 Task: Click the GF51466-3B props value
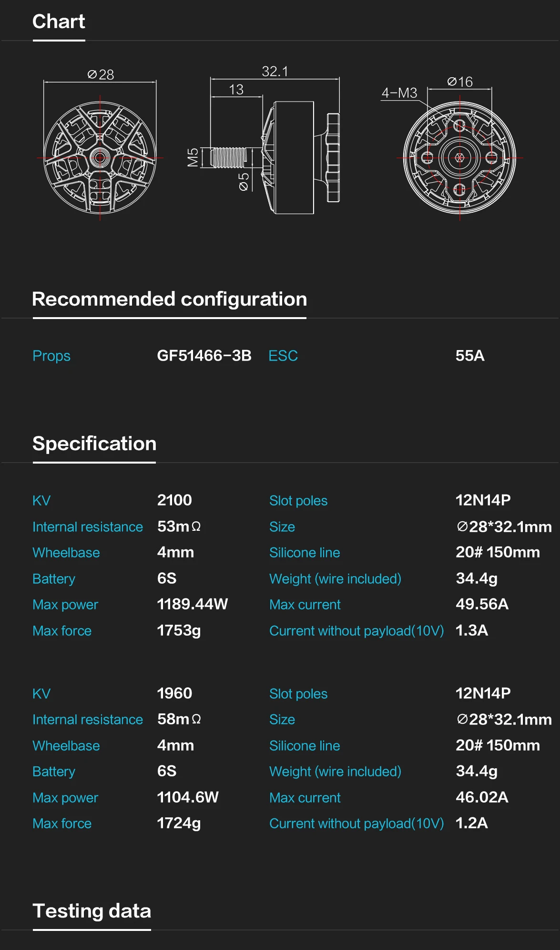pyautogui.click(x=204, y=356)
